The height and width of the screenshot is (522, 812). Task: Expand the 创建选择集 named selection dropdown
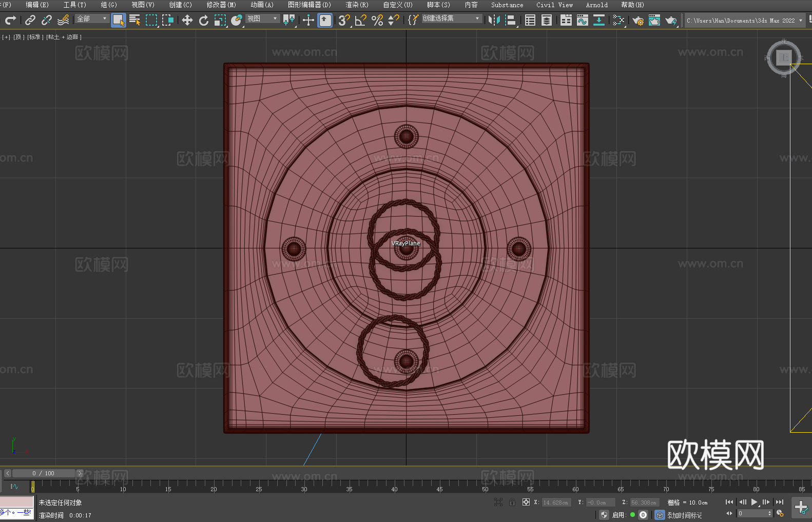[x=451, y=18]
